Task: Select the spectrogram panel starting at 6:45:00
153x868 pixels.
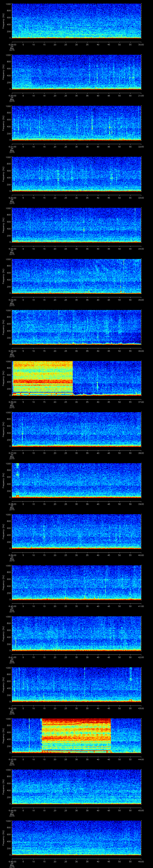Action: (x=77, y=838)
